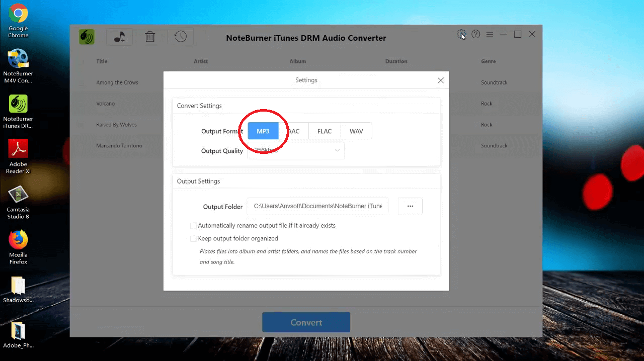Select FLAC output format
644x361 pixels.
pos(325,131)
